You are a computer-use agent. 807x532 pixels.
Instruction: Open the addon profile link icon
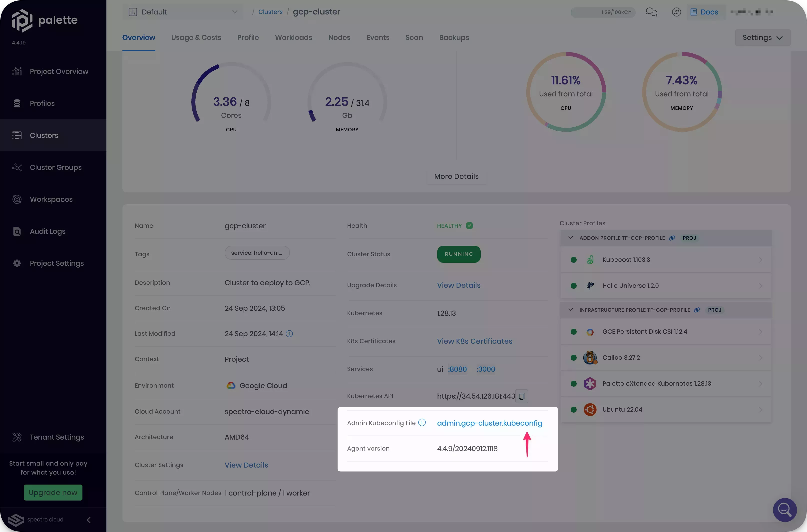(x=672, y=238)
